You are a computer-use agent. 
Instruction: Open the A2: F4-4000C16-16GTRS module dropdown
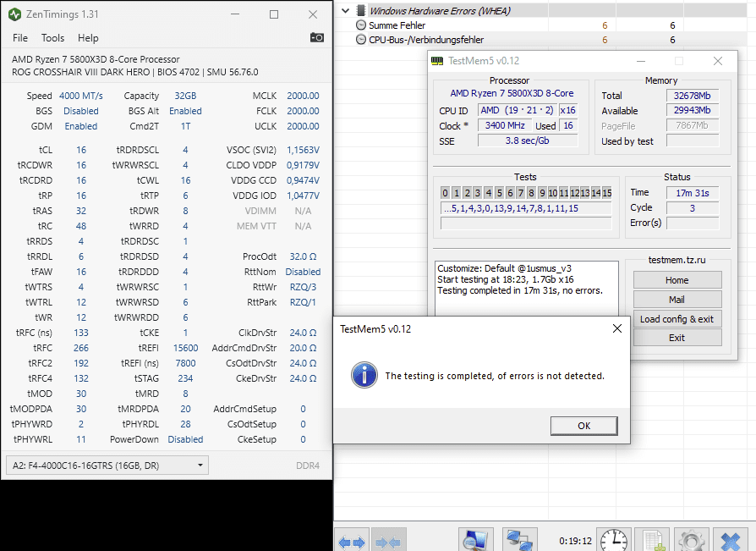click(107, 466)
